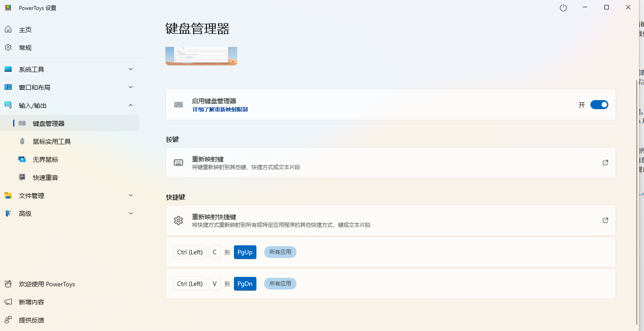
Task: Click the PgUp key badge
Action: click(x=245, y=252)
